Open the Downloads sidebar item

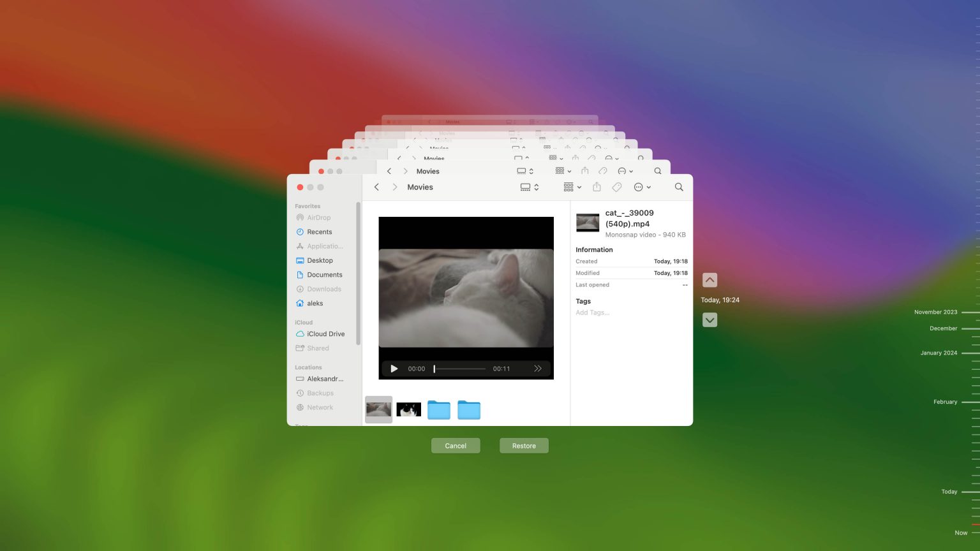pyautogui.click(x=323, y=289)
